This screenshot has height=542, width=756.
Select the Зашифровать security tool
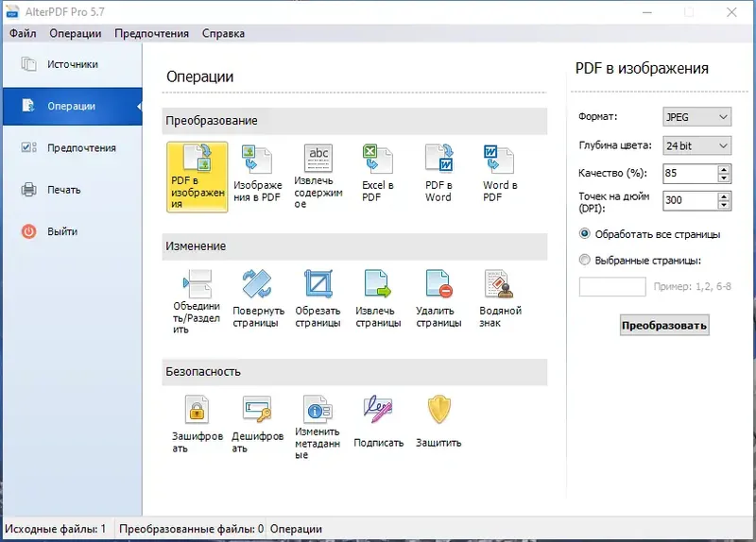point(197,424)
